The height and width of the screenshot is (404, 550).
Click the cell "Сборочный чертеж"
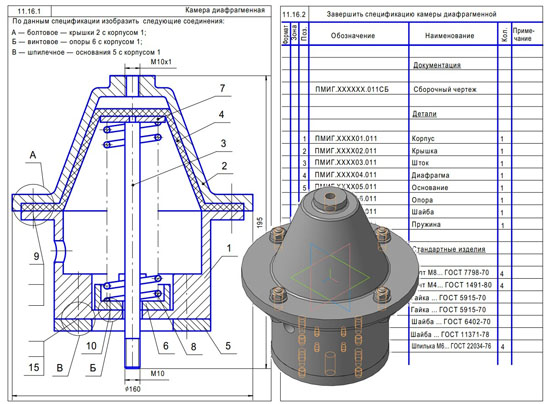tap(445, 89)
